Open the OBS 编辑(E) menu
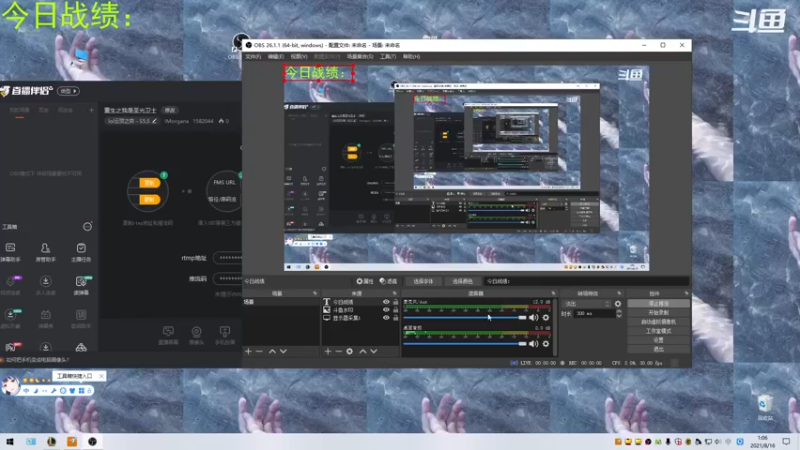Screen dimensions: 800x450 tap(276, 57)
